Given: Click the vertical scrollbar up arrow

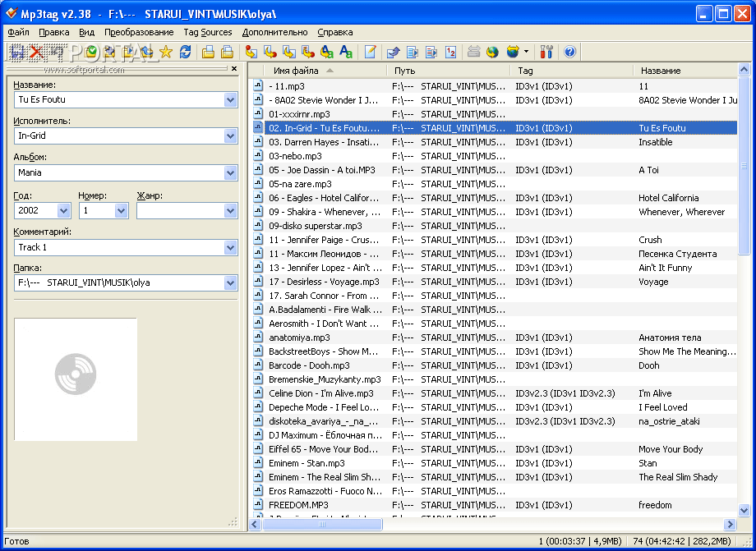Looking at the screenshot, I should [x=744, y=71].
